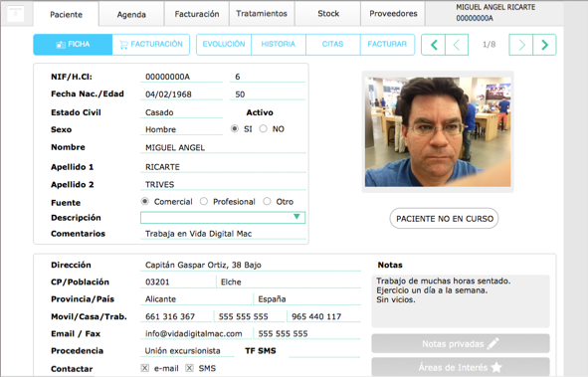
Task: Click star icon on Áreas de Interés
Action: tap(496, 367)
